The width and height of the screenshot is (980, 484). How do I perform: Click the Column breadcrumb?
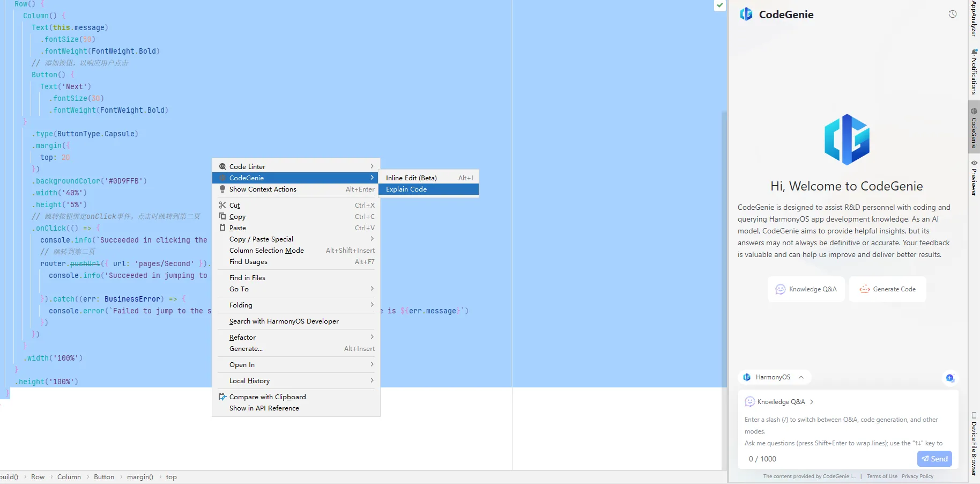69,477
